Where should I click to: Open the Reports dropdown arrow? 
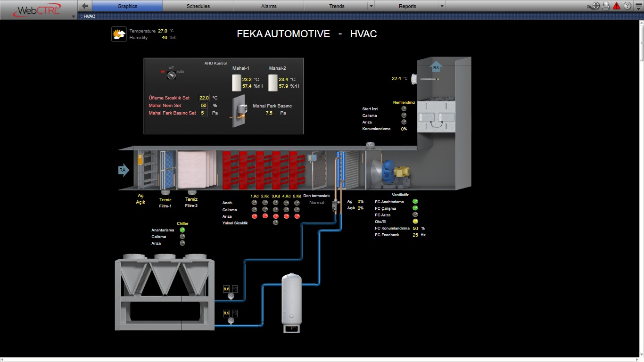(442, 6)
